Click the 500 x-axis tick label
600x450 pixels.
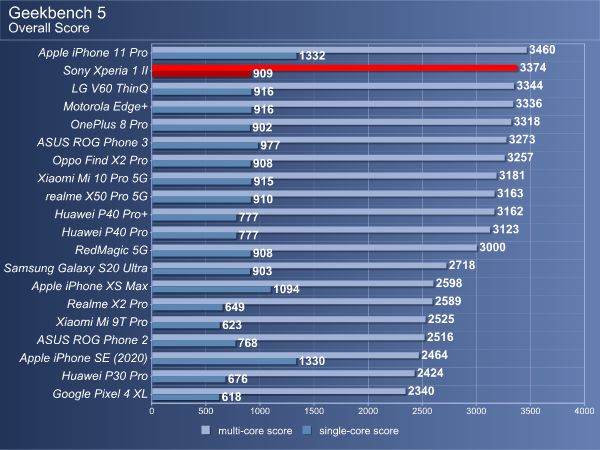click(206, 411)
